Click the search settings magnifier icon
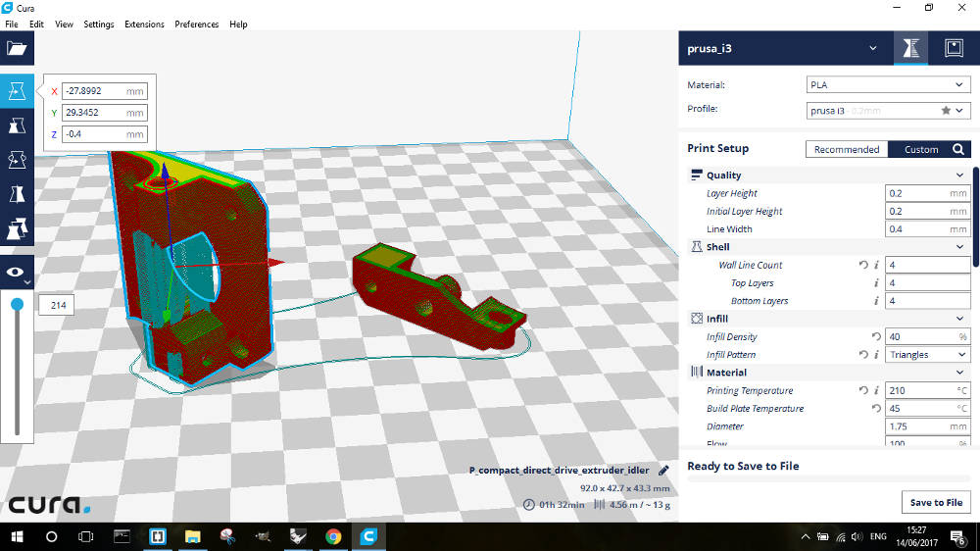This screenshot has width=980, height=551. [x=958, y=149]
